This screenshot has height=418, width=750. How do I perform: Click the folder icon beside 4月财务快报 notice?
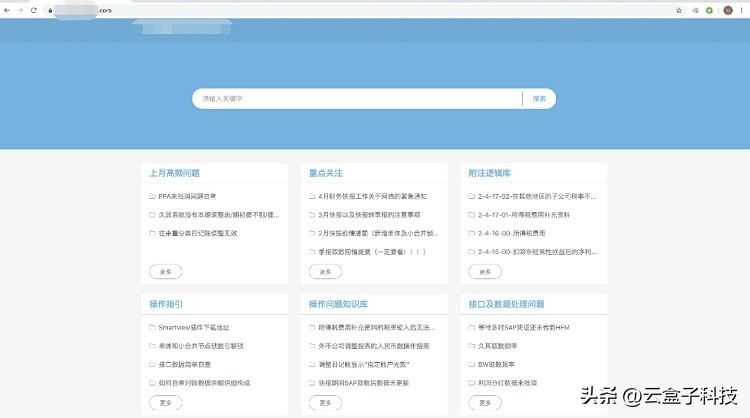[312, 196]
